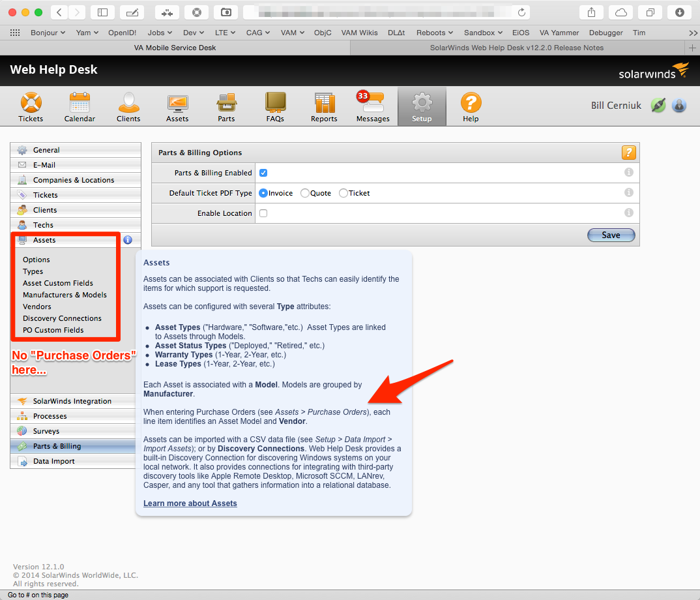Open E-Mail setup section

[x=76, y=165]
